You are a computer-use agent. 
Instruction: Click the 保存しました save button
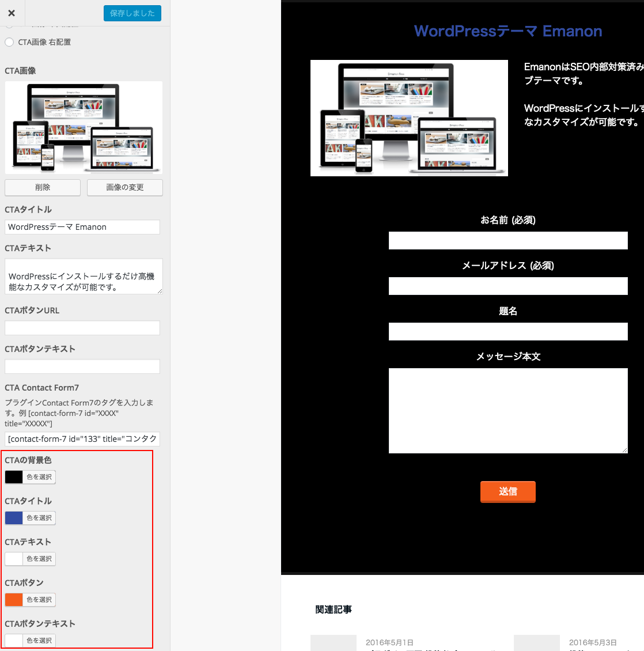(132, 13)
